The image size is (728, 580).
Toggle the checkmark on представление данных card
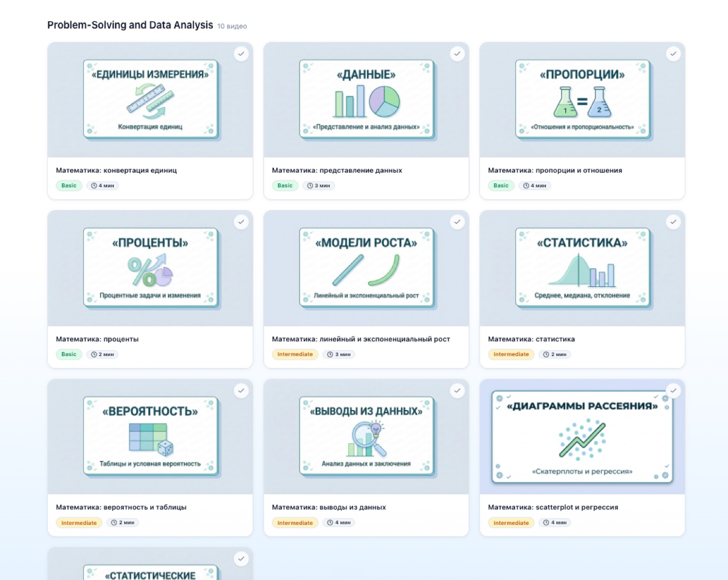click(457, 54)
